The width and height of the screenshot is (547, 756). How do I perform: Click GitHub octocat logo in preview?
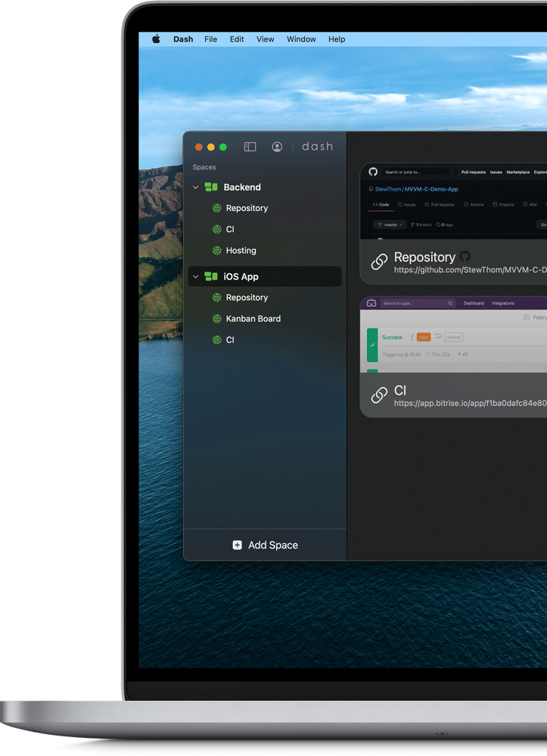[373, 172]
